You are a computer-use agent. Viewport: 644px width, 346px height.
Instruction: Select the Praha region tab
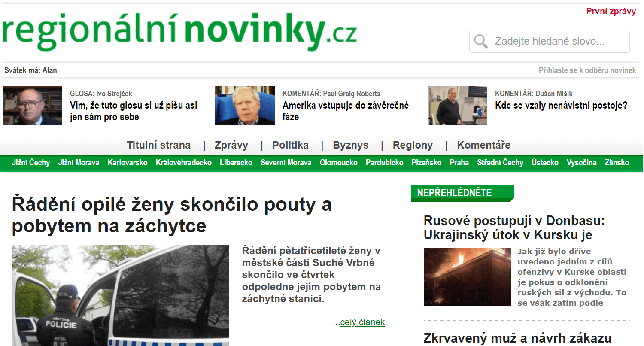tap(459, 163)
